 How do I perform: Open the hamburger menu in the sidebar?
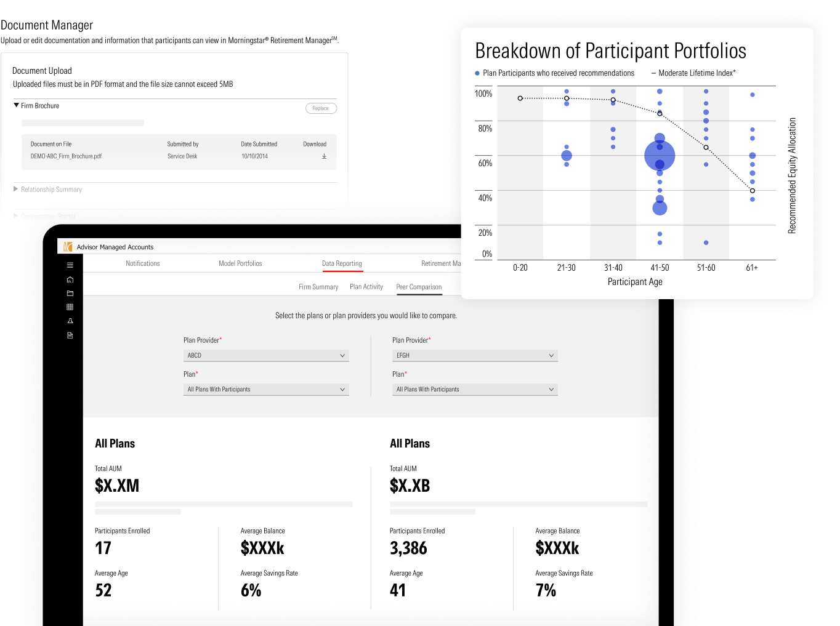tap(70, 265)
